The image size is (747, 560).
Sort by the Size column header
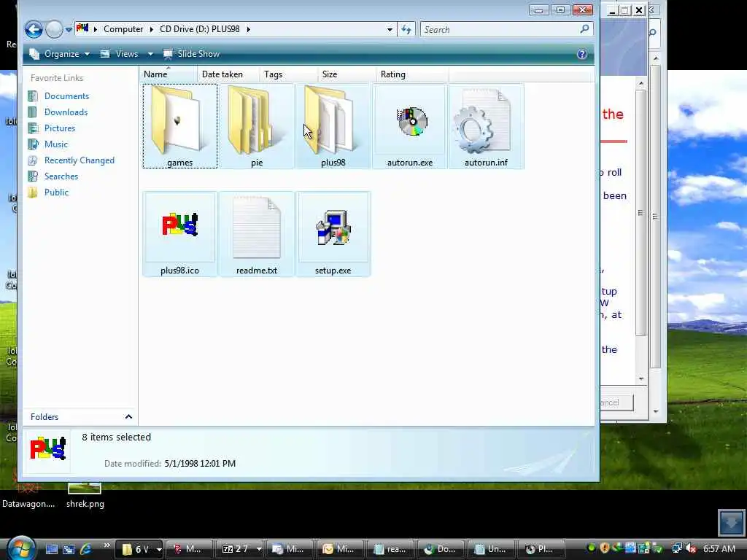(x=347, y=74)
